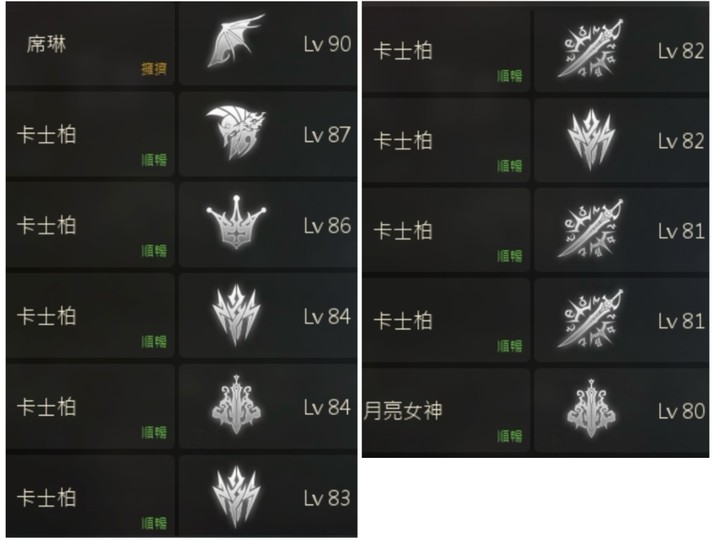Open the 席琳 character entry
This screenshot has width=719, height=540.
point(90,45)
